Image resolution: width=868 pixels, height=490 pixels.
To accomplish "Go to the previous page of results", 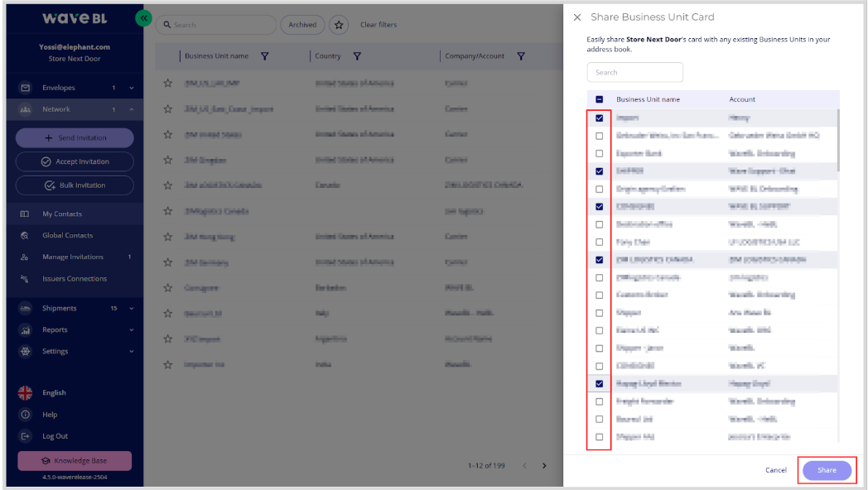I will coord(525,466).
